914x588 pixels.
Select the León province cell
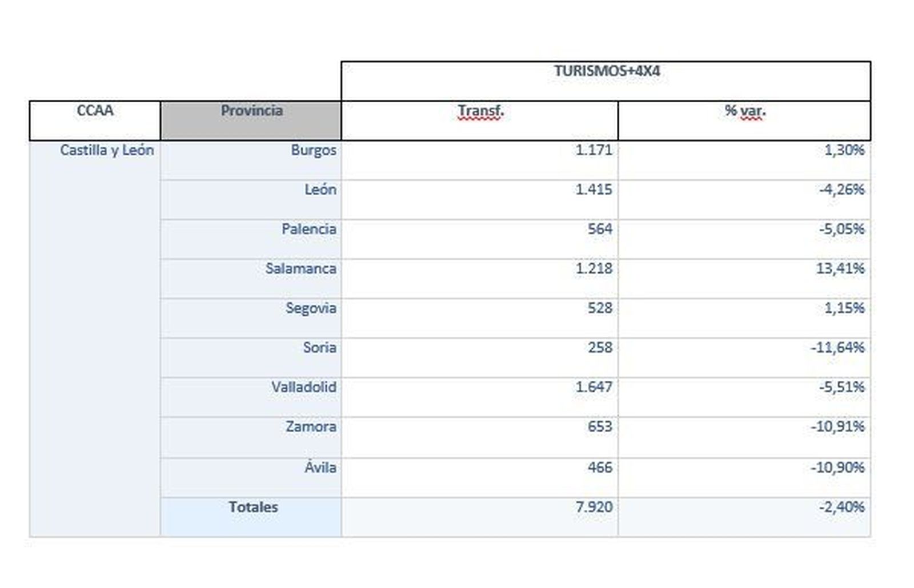point(320,190)
